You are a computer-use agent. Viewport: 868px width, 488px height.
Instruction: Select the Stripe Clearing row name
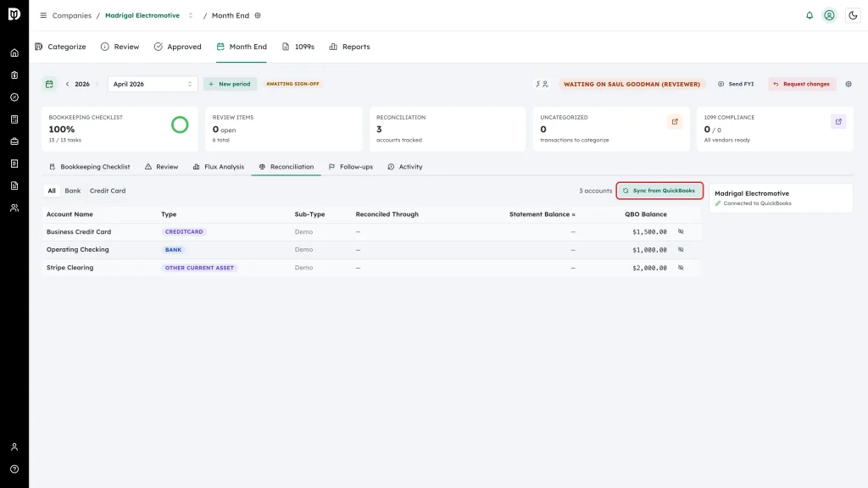[70, 268]
